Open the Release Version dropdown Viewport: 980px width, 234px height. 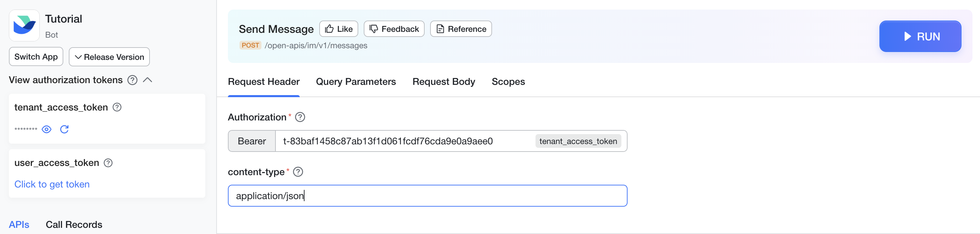109,57
